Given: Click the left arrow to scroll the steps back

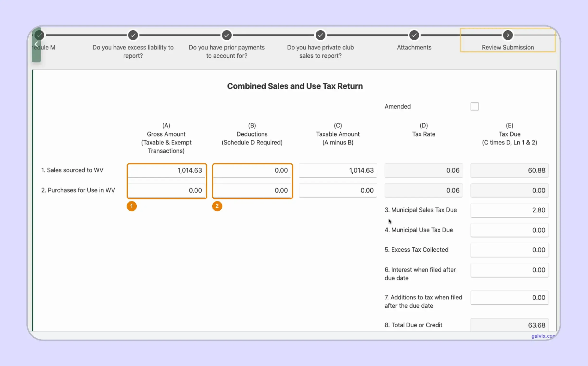Looking at the screenshot, I should pos(36,44).
